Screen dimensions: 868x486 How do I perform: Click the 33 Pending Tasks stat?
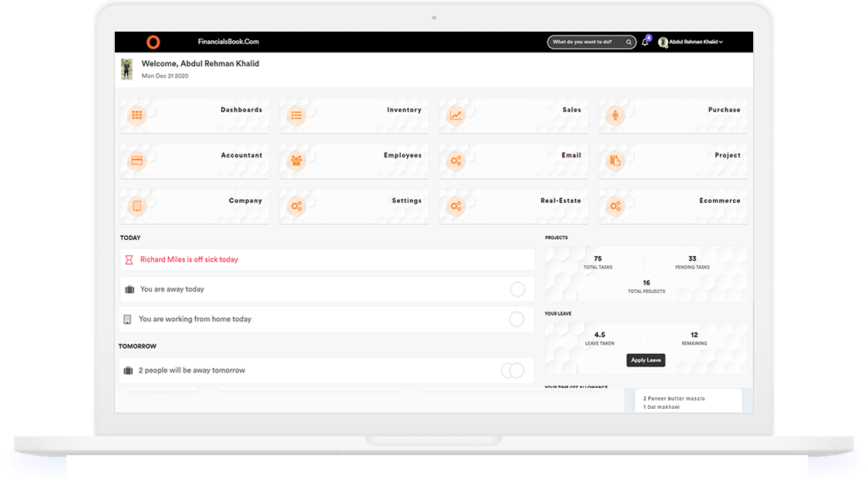[x=692, y=263]
